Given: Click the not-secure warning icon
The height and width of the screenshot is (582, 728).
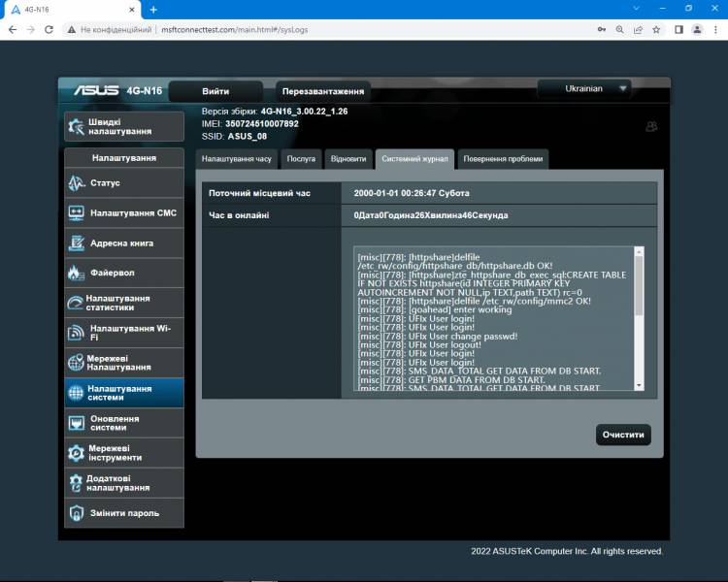Looking at the screenshot, I should point(71,30).
